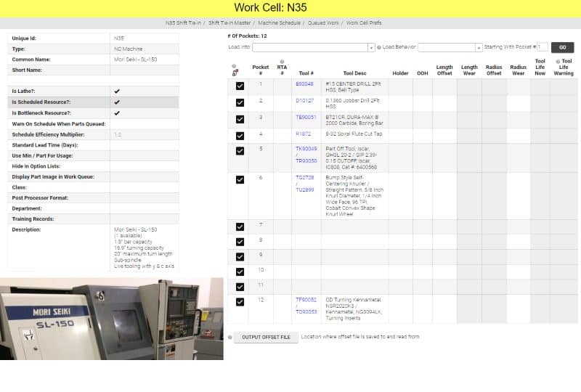Click the Type value 'NC Machine'
Image resolution: width=581 pixels, height=392 pixels.
(x=128, y=49)
